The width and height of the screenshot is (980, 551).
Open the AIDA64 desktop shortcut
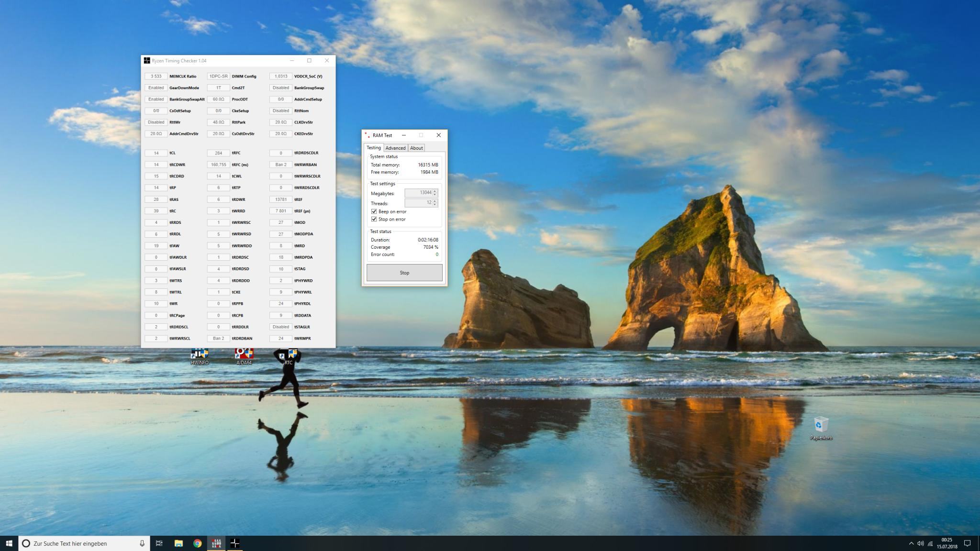[x=244, y=356]
